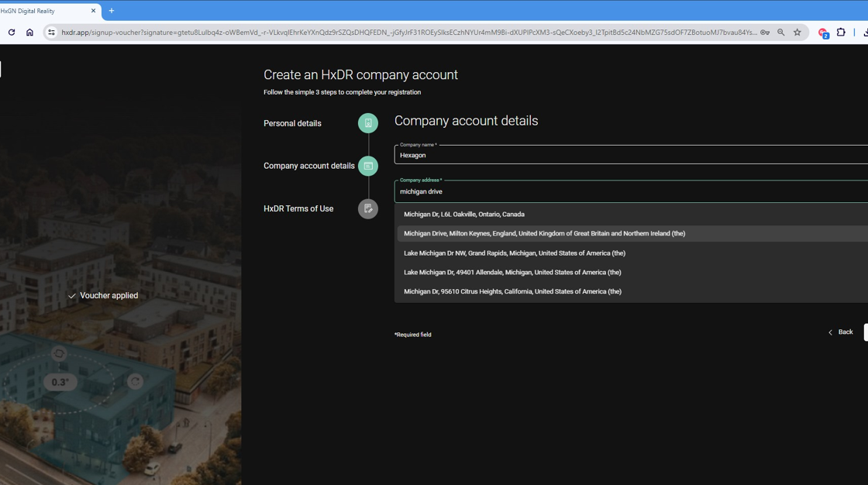Image resolution: width=868 pixels, height=485 pixels.
Task: Click the *Required field note
Action: point(413,335)
